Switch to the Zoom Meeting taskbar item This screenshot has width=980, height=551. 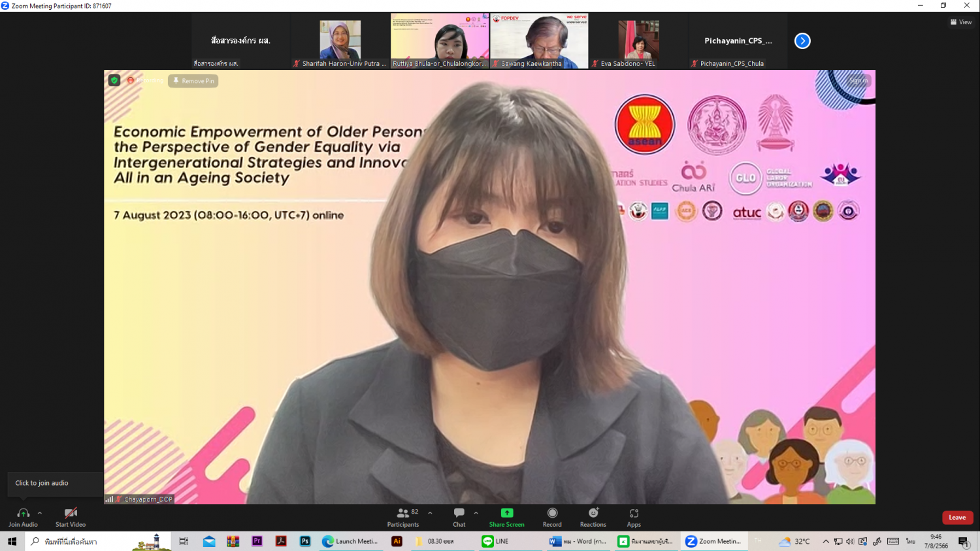tap(713, 541)
